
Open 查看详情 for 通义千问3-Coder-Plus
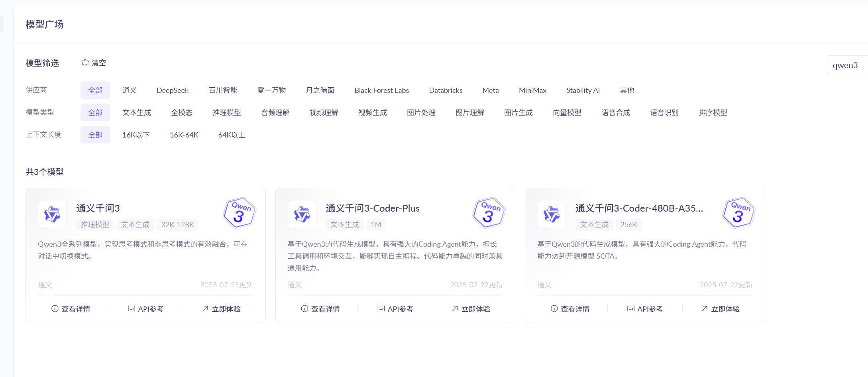[320, 309]
